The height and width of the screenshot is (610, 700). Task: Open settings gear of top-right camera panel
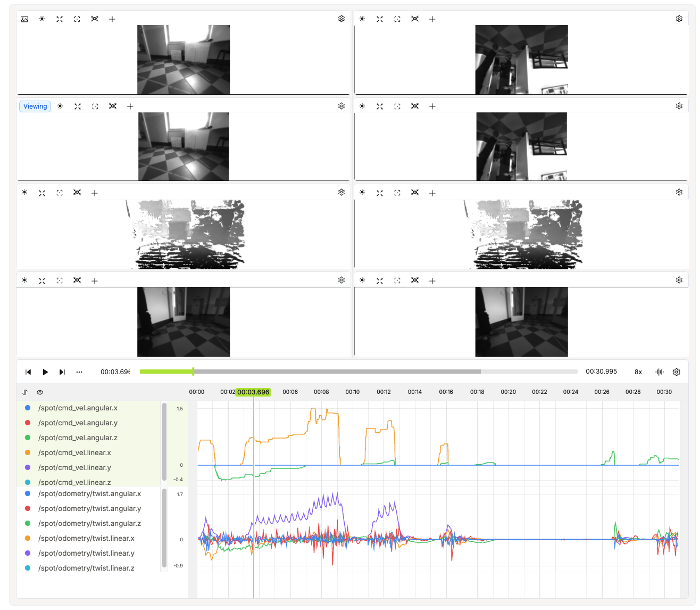pyautogui.click(x=679, y=19)
